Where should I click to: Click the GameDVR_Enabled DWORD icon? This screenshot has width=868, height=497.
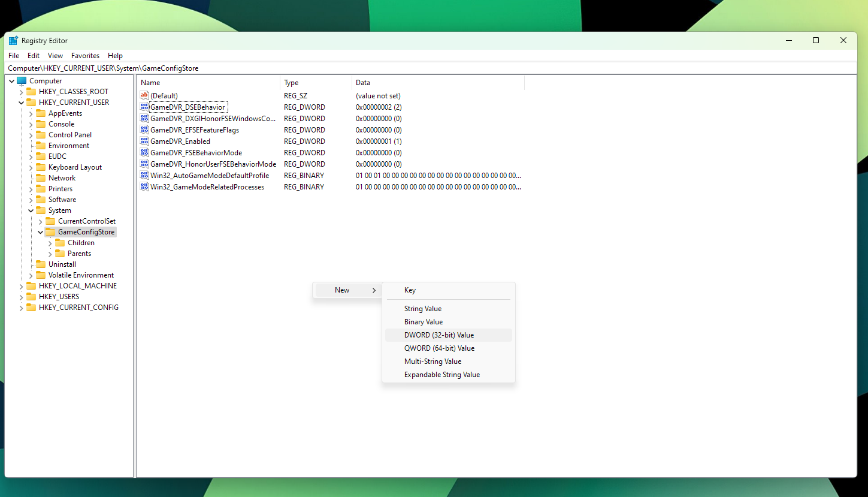pos(144,141)
